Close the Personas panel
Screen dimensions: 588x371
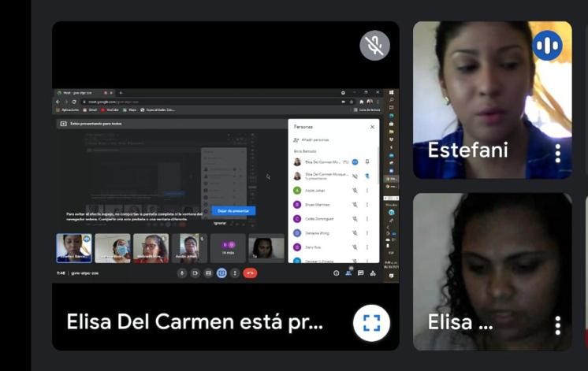pos(372,127)
